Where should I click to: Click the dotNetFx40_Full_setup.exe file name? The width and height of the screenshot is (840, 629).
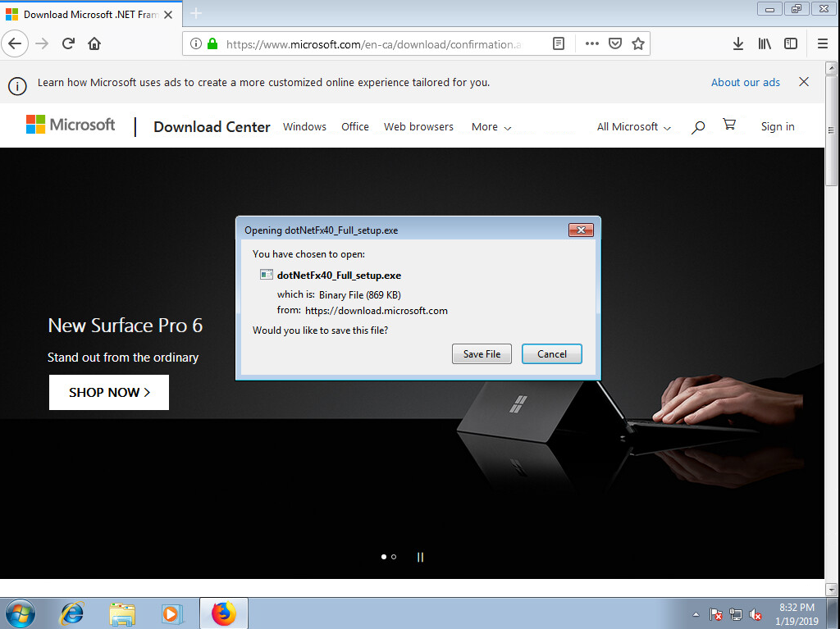click(339, 276)
